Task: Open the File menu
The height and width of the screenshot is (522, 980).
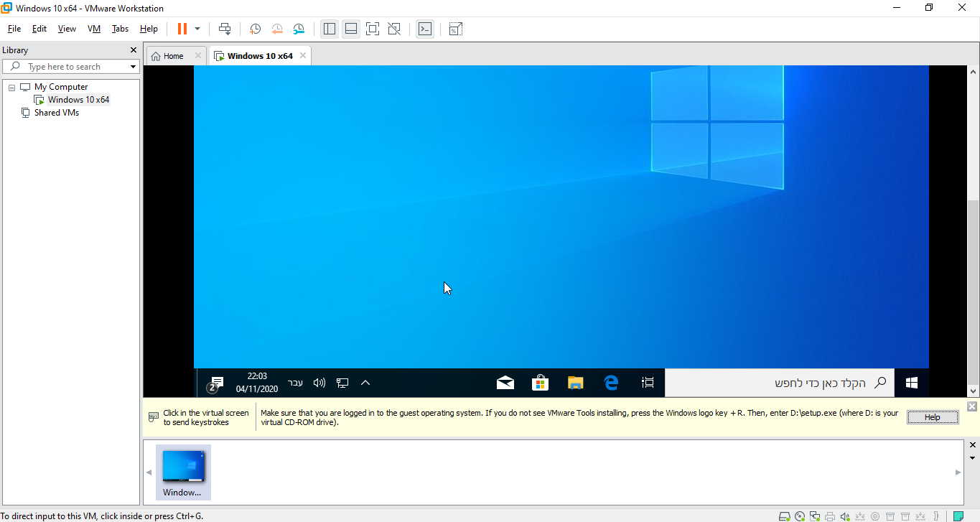Action: tap(14, 29)
